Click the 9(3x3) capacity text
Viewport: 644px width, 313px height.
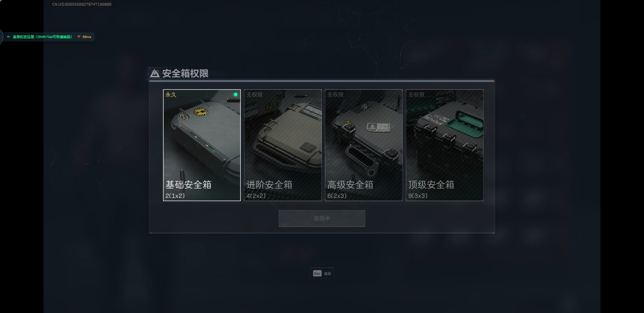418,196
